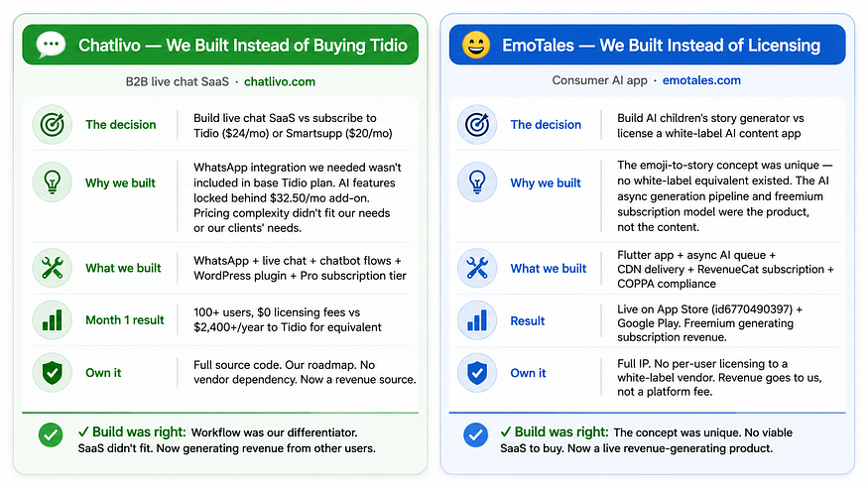The width and height of the screenshot is (868, 488).
Task: Click the blue lightbulb icon for Why we built
Action: [x=476, y=183]
